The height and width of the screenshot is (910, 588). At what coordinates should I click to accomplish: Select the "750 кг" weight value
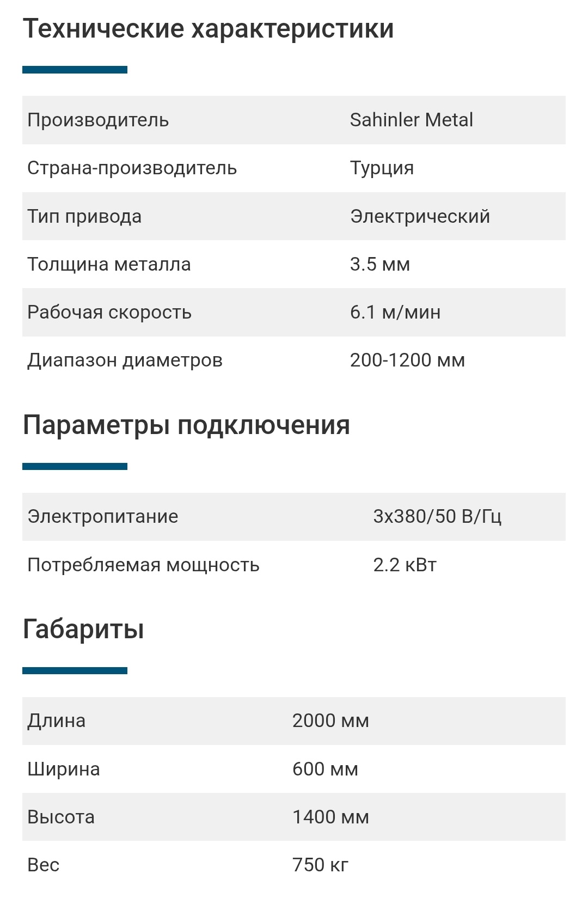click(320, 865)
